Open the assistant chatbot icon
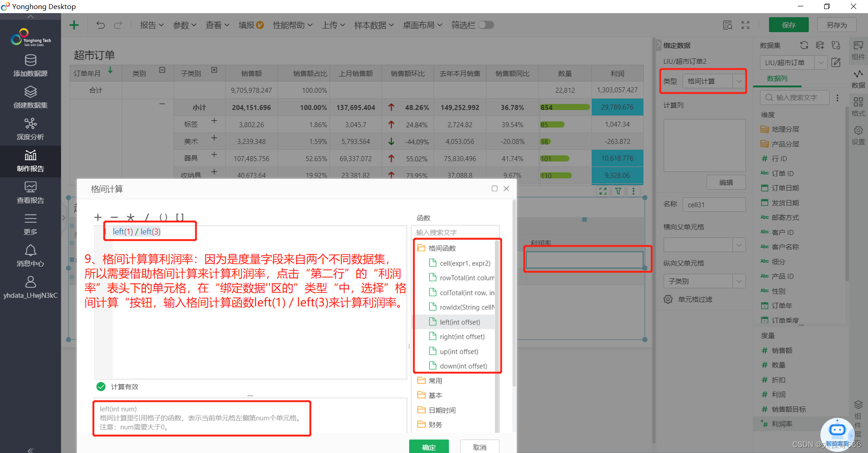The width and height of the screenshot is (868, 453). click(x=837, y=431)
